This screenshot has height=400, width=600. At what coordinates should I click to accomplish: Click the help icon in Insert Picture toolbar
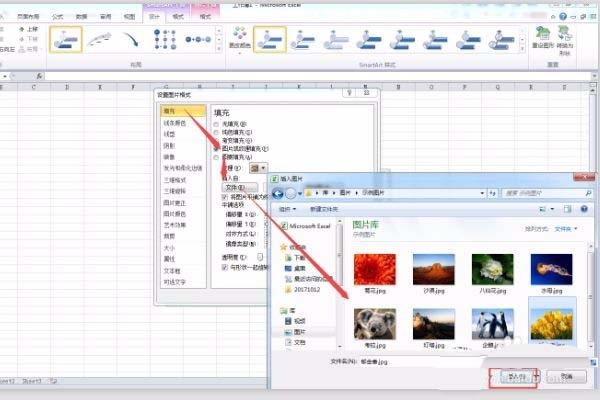[x=587, y=209]
